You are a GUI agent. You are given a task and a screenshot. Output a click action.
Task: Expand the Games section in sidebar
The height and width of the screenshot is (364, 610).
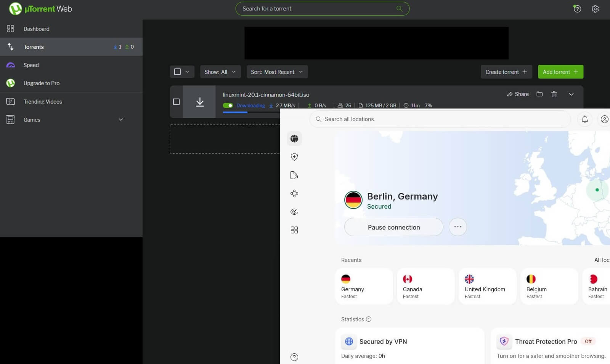[120, 119]
